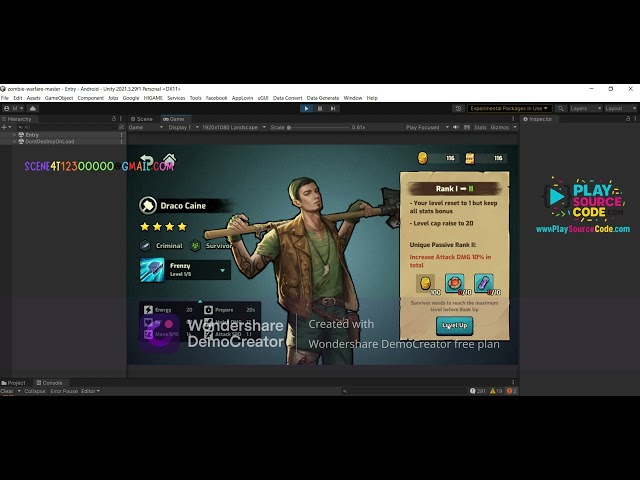640x480 pixels.
Task: Pause the game with the Pause button
Action: (x=320, y=109)
